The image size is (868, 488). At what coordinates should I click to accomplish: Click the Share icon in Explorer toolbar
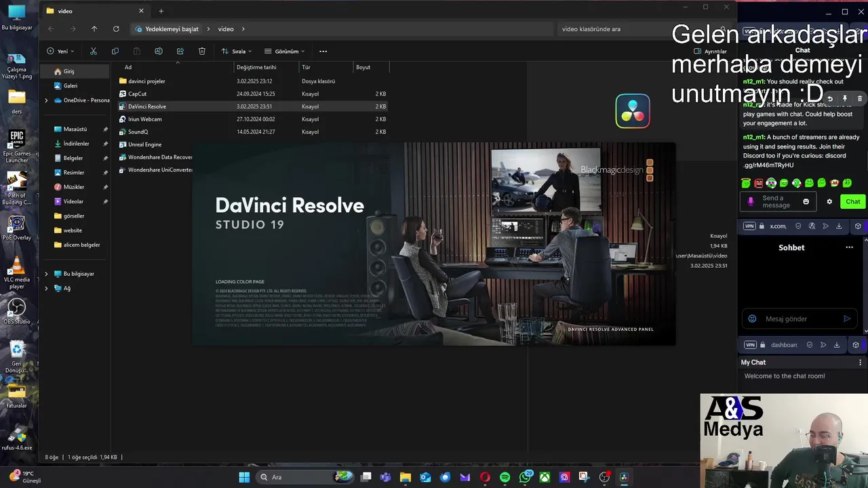[x=180, y=52]
